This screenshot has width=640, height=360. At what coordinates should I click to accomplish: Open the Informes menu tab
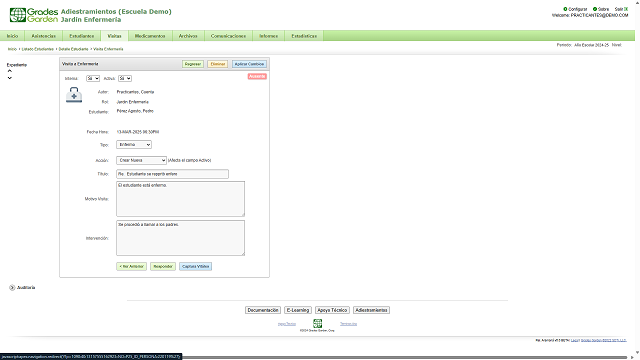coord(269,36)
